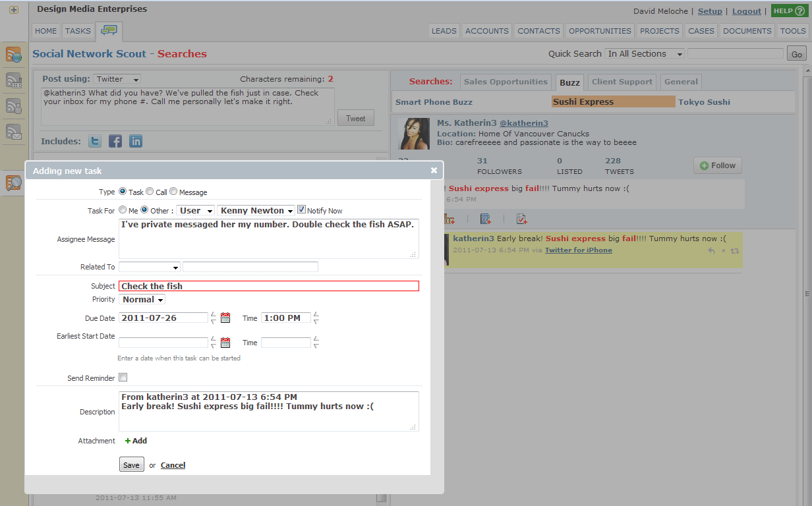Viewport: 812px width, 506px height.
Task: Click the Assignee Message text area
Action: [x=269, y=239]
